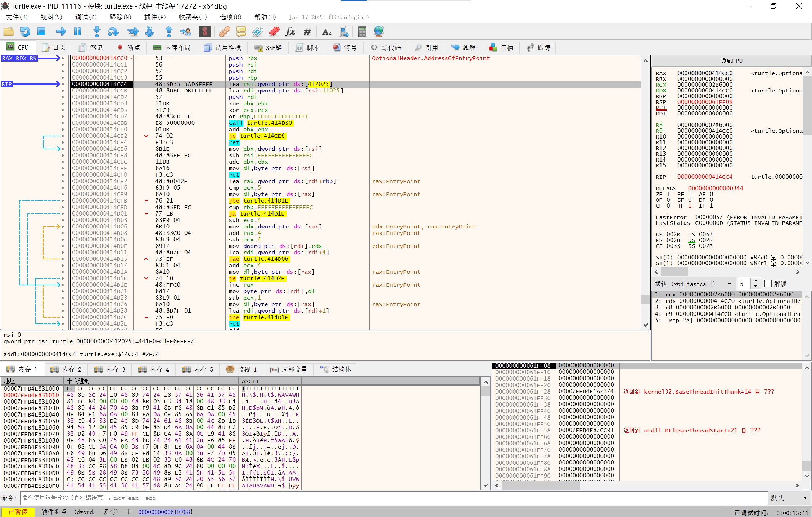
Task: Switch to the 线程 tab
Action: pos(464,47)
